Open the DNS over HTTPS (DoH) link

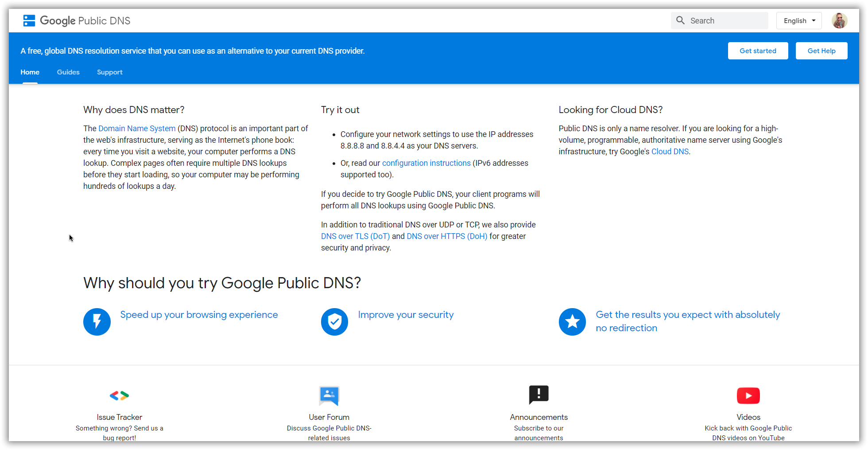click(447, 236)
